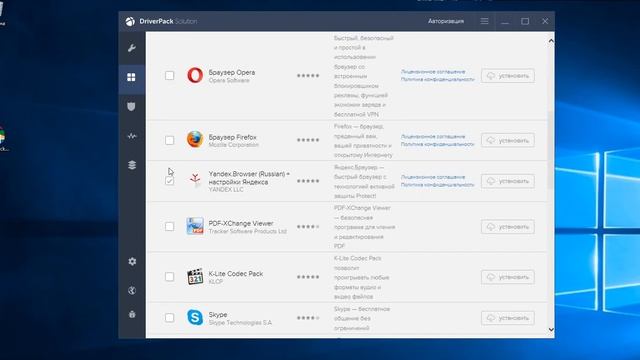Image resolution: width=640 pixels, height=360 pixels.
Task: Install Firefox browser with its button
Action: (x=508, y=140)
